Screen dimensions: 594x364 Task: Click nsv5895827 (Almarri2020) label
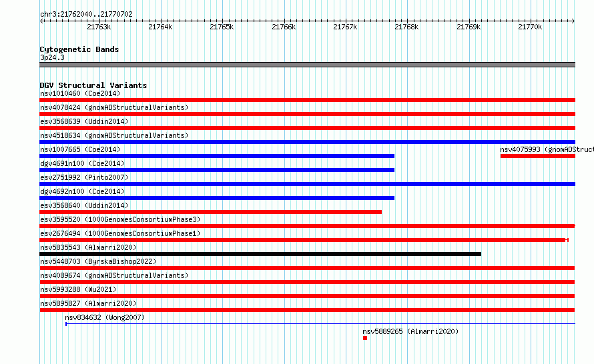coord(88,303)
